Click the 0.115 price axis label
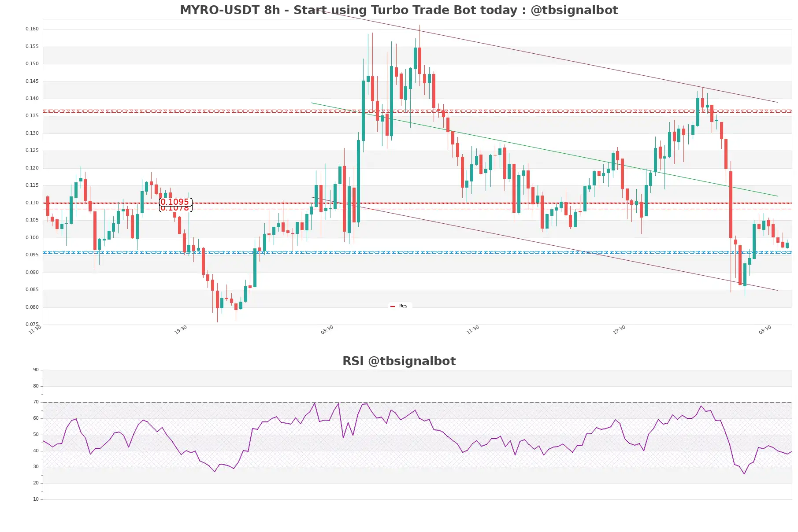Image resolution: width=798 pixels, height=532 pixels. point(32,185)
